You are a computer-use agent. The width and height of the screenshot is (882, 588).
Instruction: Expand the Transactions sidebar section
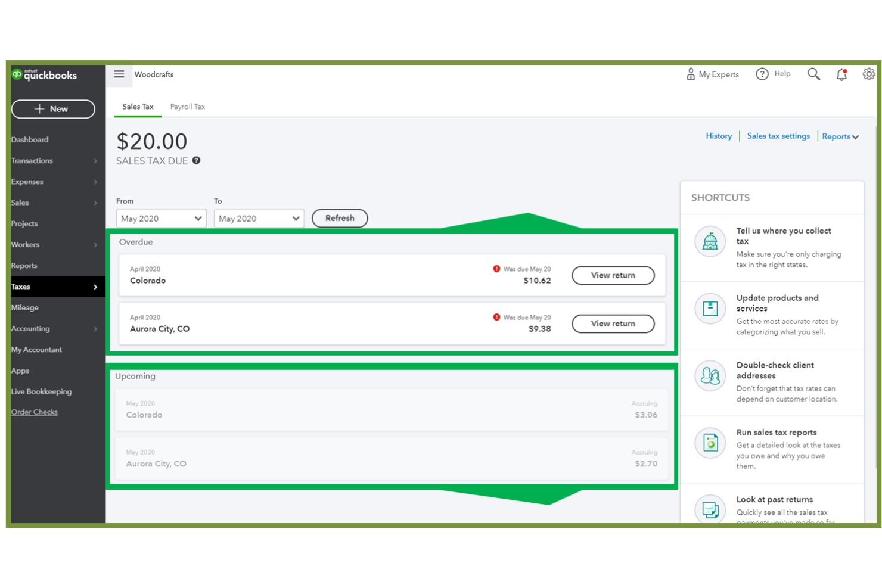coord(32,160)
